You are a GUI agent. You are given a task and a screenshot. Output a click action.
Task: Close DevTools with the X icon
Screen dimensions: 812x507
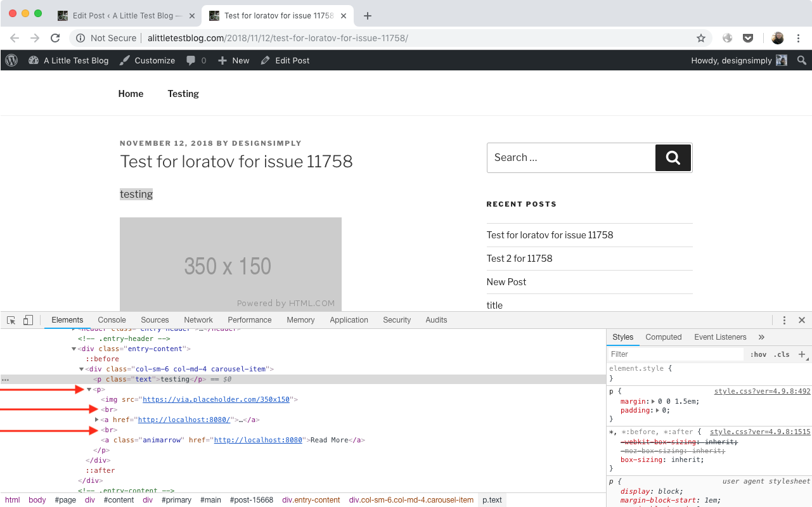(802, 320)
